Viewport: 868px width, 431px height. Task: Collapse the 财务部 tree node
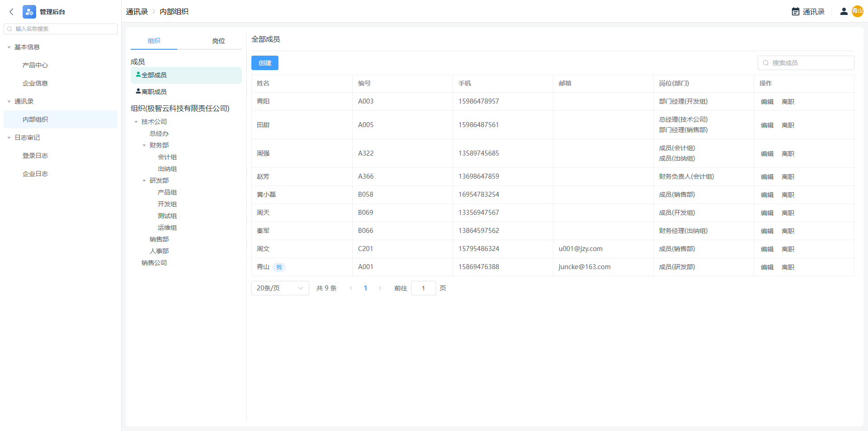(144, 145)
